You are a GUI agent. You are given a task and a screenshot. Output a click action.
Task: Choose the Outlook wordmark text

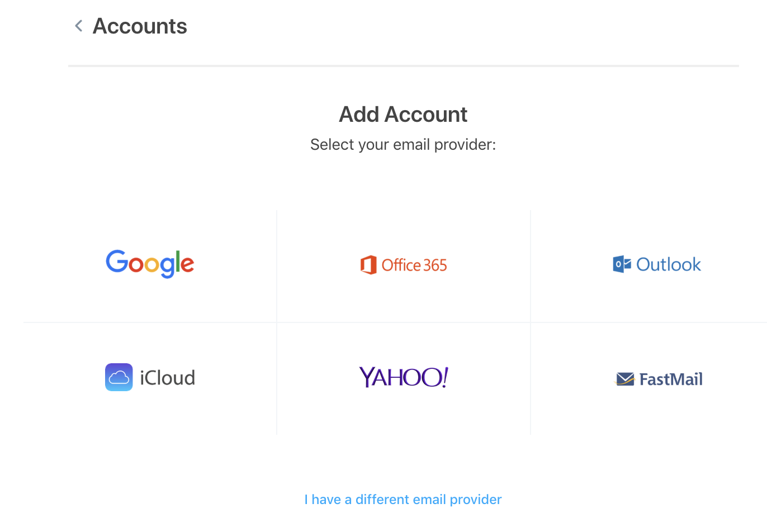tap(669, 264)
